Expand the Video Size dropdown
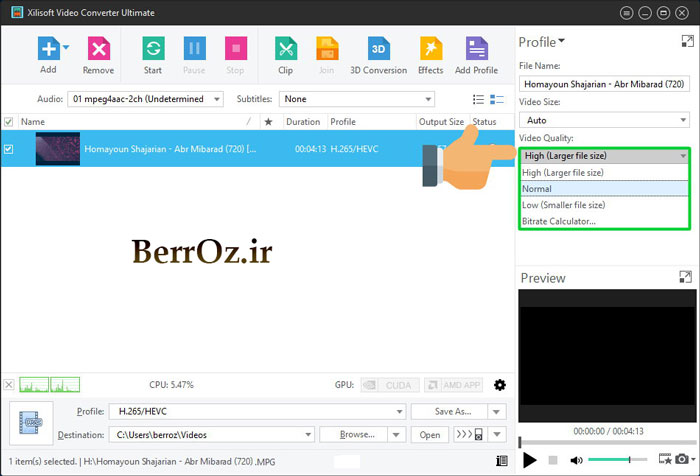Image resolution: width=700 pixels, height=476 pixels. 603,120
